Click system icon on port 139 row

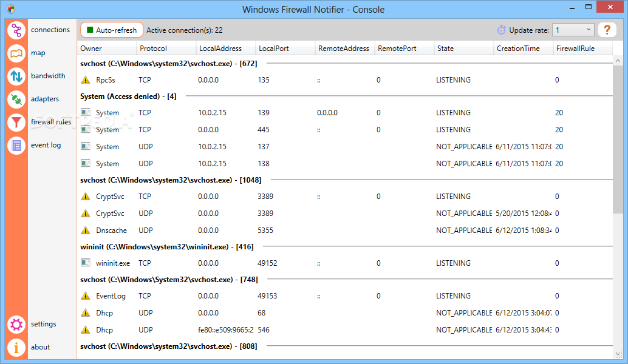(85, 112)
